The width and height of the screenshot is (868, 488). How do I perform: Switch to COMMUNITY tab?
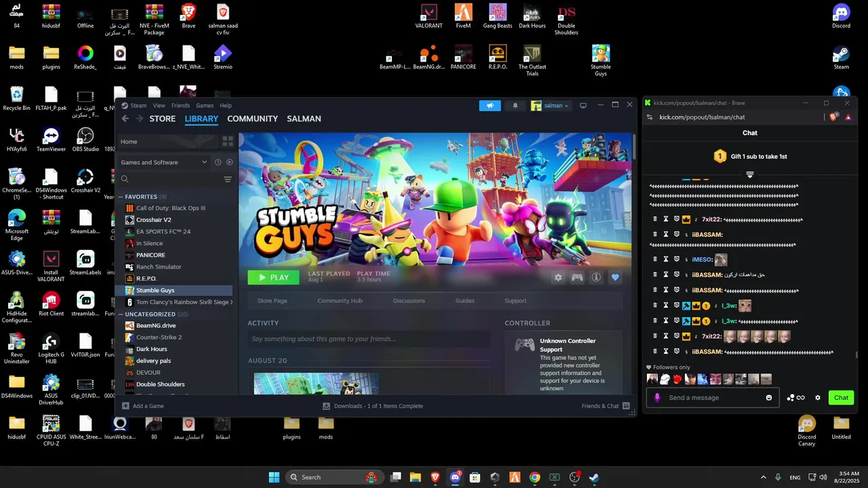252,119
